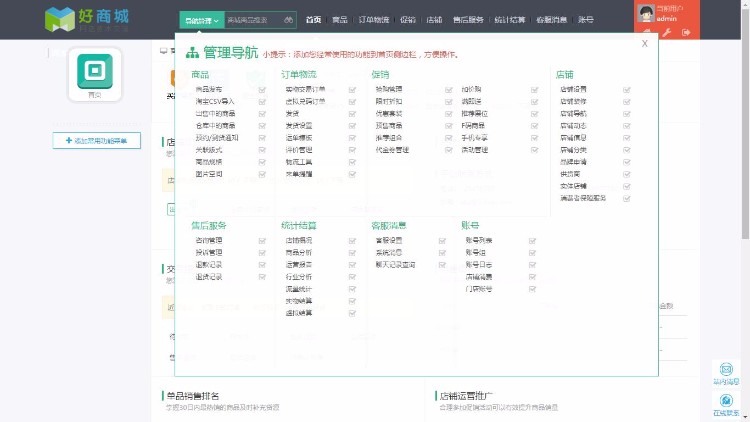
Task: Click the shop icon in left sidebar
Action: [x=94, y=72]
